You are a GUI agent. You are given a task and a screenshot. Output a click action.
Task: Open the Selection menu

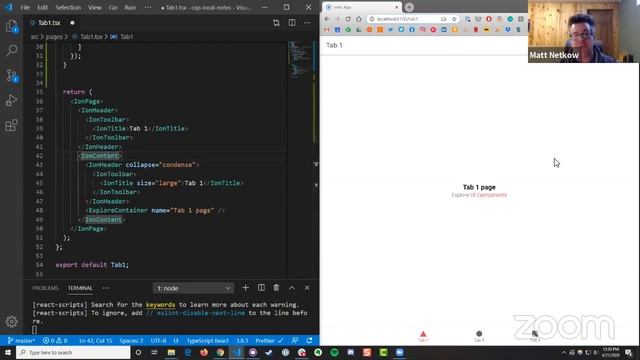68,7
